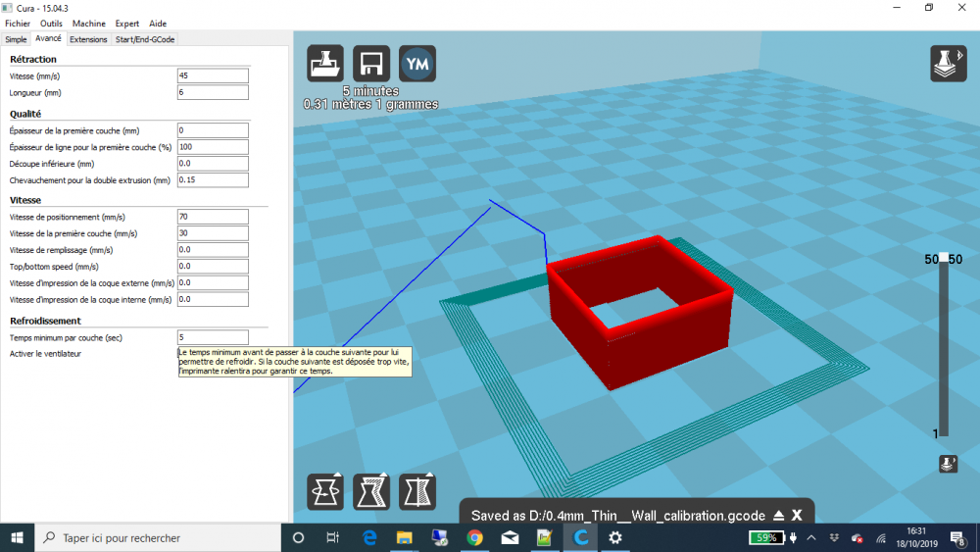
Task: Click the Load model icon
Action: pos(325,63)
